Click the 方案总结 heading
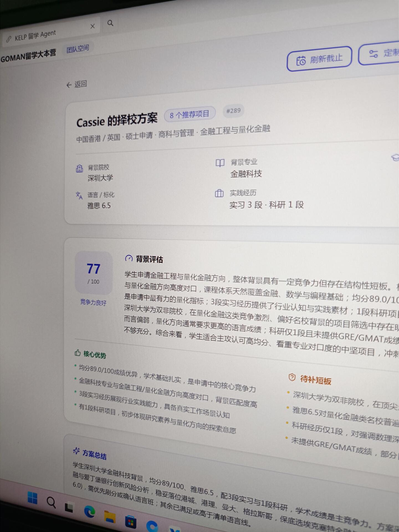The image size is (399, 532). pos(94,454)
